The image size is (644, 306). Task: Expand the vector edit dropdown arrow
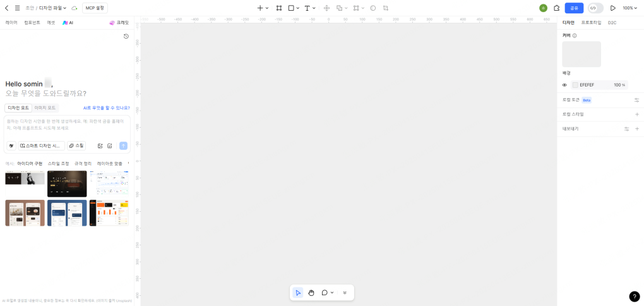363,8
